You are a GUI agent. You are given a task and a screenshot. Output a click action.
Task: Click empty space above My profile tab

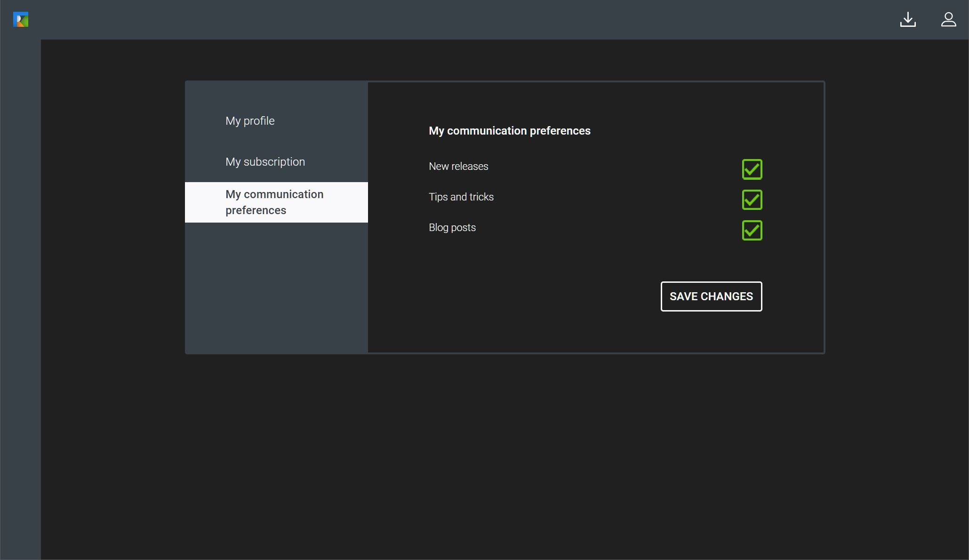click(276, 94)
